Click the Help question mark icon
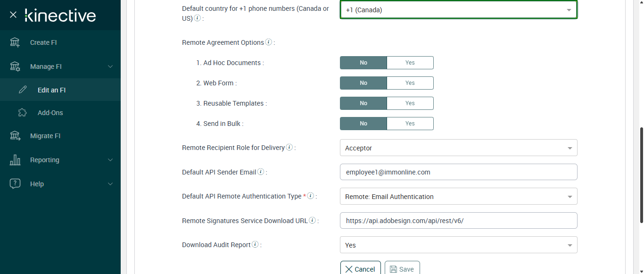 click(15, 184)
